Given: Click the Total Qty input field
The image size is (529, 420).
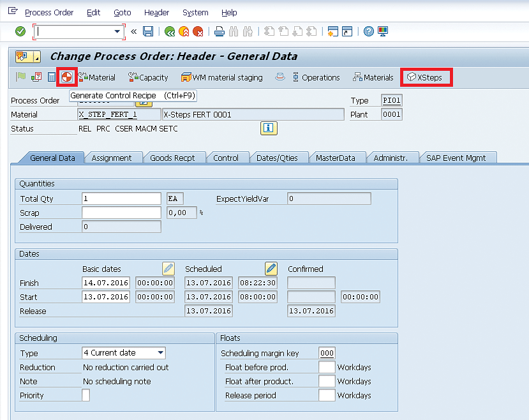Looking at the screenshot, I should (x=121, y=199).
